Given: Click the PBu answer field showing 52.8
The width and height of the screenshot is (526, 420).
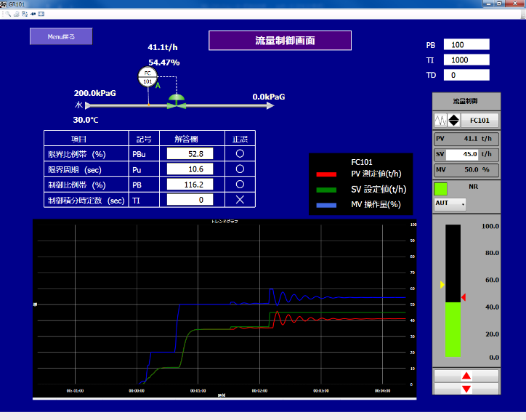Looking at the screenshot, I should 191,154.
